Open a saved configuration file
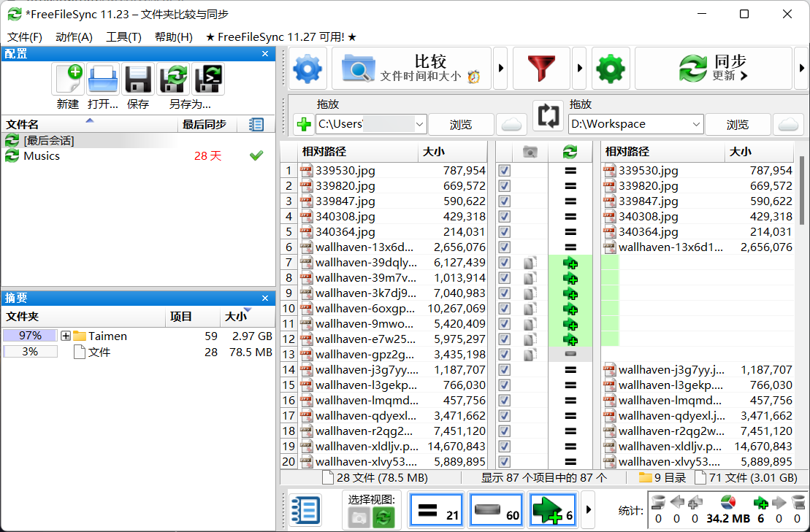The image size is (810, 532). click(x=103, y=79)
